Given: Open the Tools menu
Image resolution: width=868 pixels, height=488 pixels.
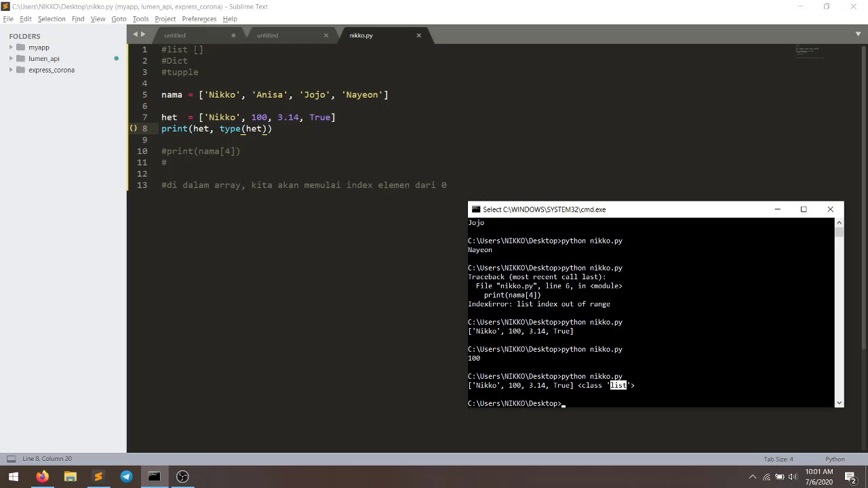Looking at the screenshot, I should (140, 19).
